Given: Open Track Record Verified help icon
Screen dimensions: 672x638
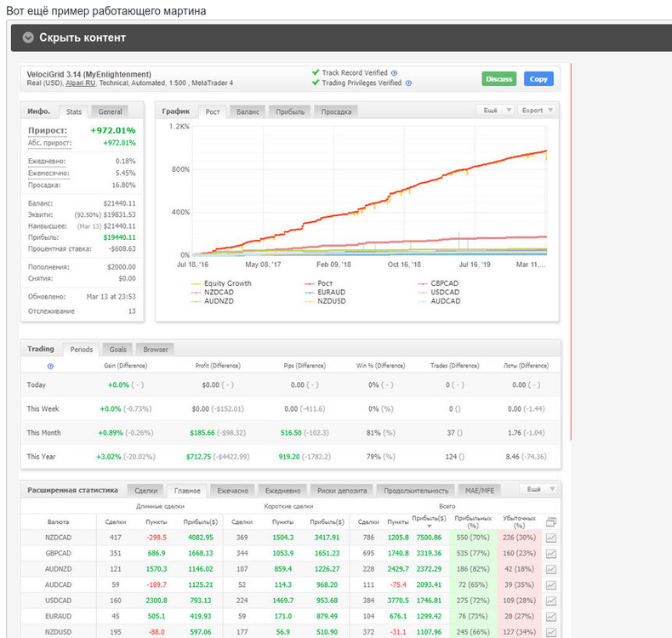Looking at the screenshot, I should click(x=395, y=73).
